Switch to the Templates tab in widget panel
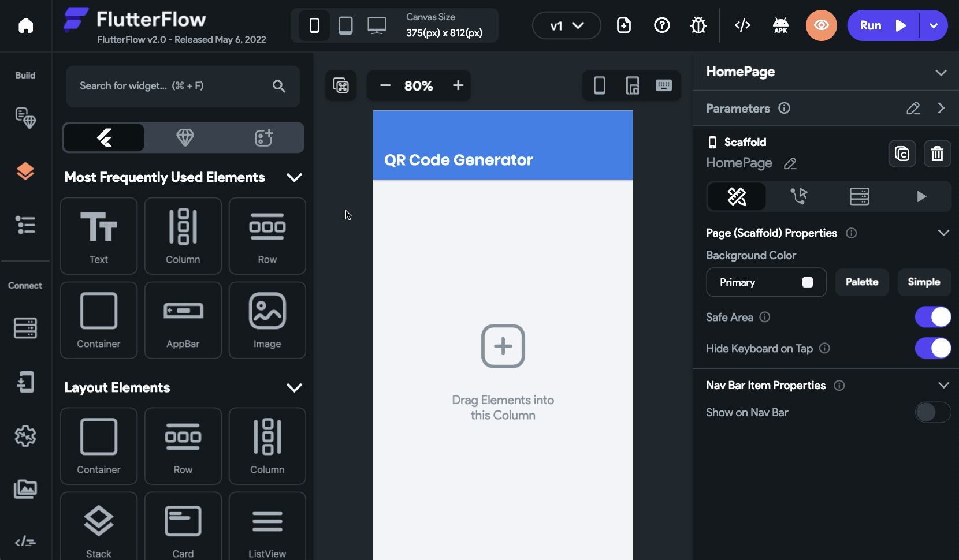 coord(185,137)
